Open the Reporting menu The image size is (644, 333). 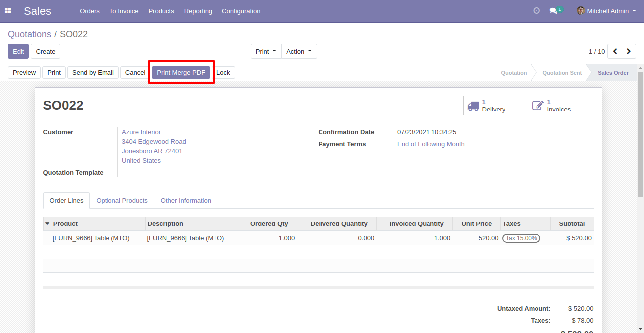click(x=198, y=11)
